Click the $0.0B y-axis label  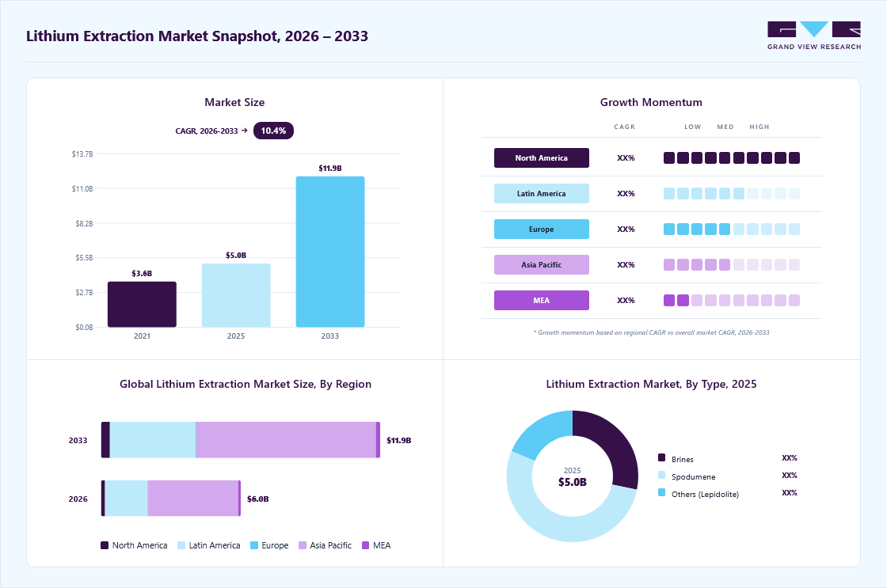(84, 328)
